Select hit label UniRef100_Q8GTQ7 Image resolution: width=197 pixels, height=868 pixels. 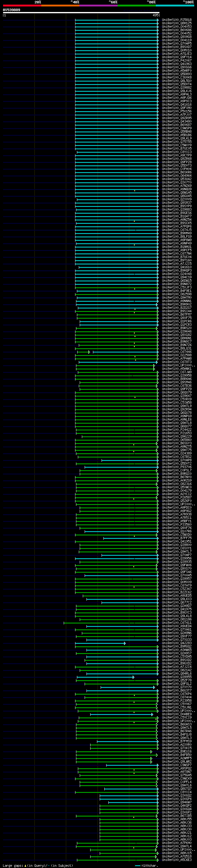tap(177, 789)
